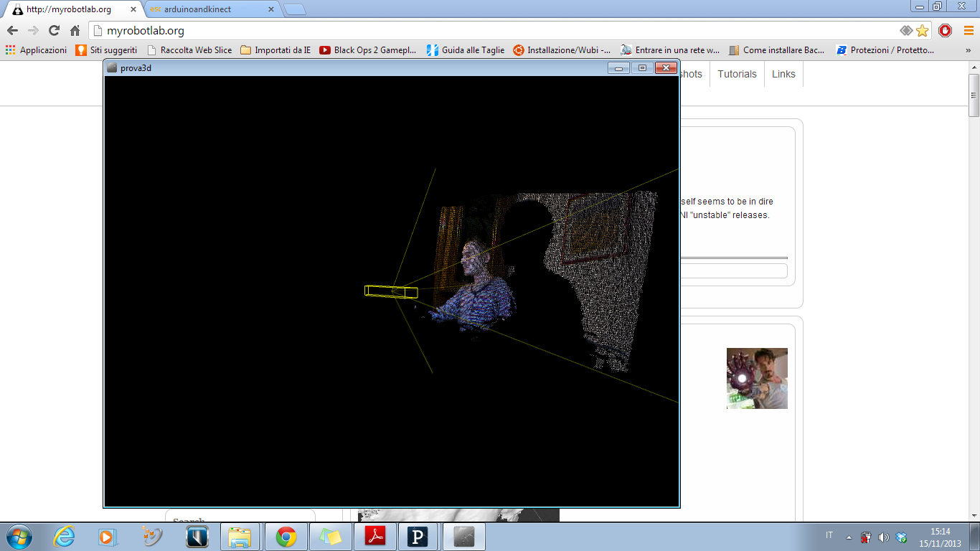Click the Chrome forward arrow
980x551 pixels.
point(33,31)
